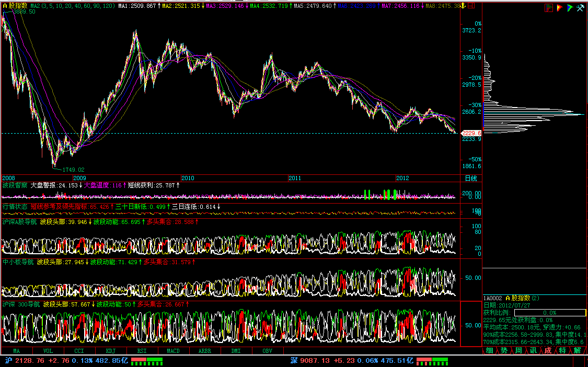
Task: Click the red-green meter beside 475.51亿
Action: pos(432,361)
